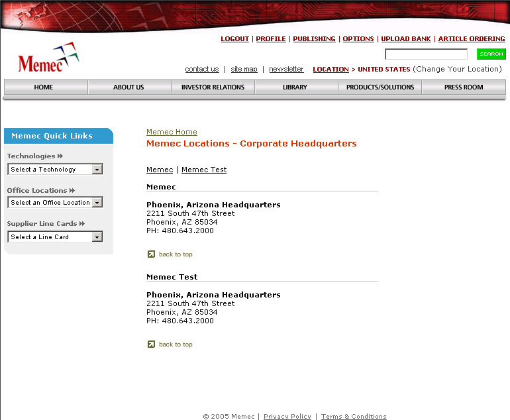510x420 pixels.
Task: Navigate to About Us in navigation bar
Action: tap(128, 87)
